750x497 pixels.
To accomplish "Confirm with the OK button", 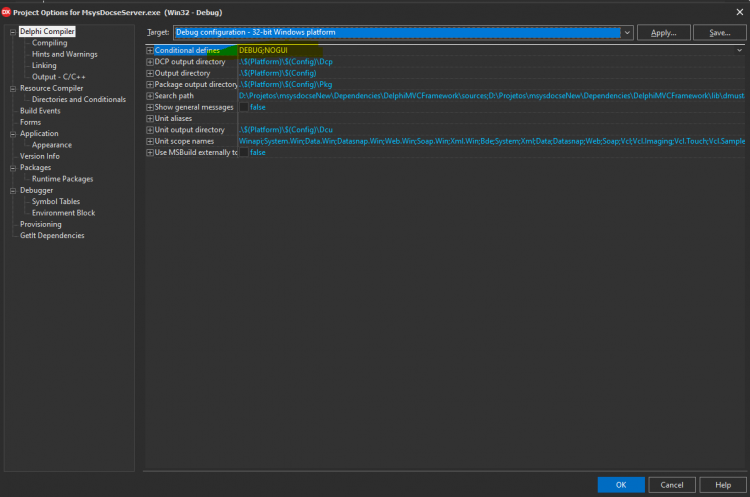I will 621,485.
